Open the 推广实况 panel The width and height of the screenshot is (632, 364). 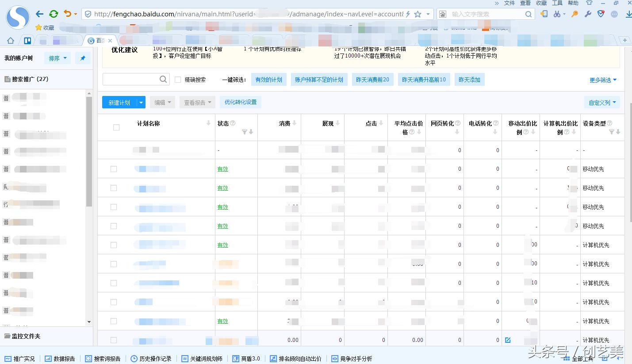20,359
